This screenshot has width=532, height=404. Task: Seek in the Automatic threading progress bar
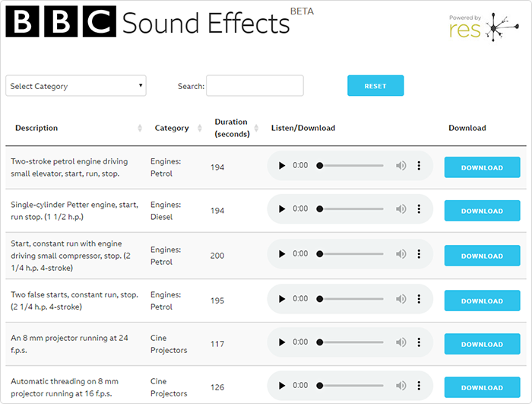coord(351,385)
